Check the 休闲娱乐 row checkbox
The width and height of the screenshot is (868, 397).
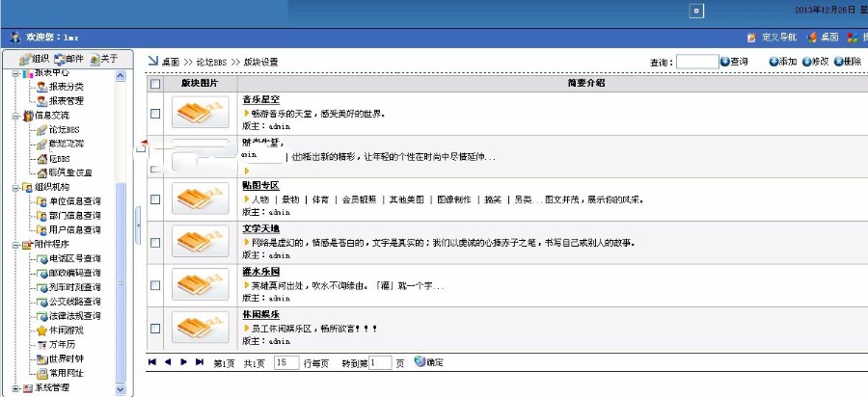click(155, 329)
